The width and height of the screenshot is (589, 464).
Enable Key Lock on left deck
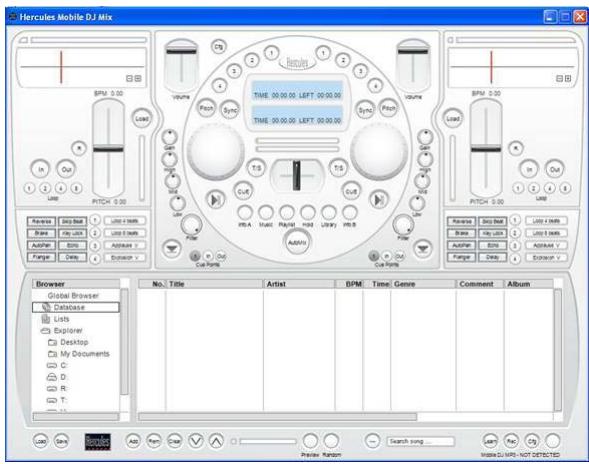[72, 233]
